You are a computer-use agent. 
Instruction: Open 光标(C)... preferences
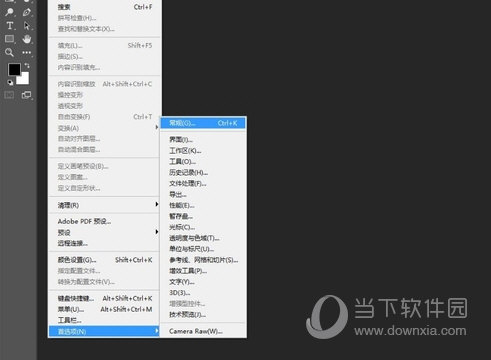pyautogui.click(x=203, y=227)
